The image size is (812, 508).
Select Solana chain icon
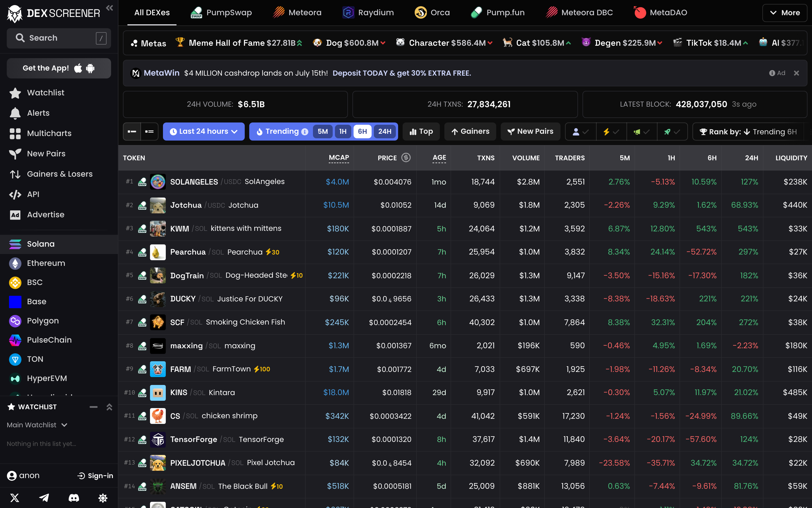click(15, 244)
